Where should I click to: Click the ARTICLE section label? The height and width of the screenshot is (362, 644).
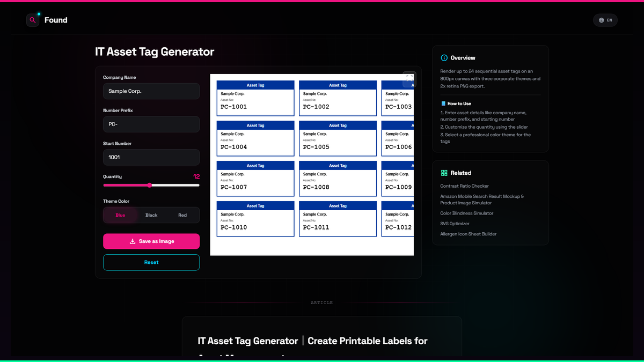pyautogui.click(x=322, y=303)
